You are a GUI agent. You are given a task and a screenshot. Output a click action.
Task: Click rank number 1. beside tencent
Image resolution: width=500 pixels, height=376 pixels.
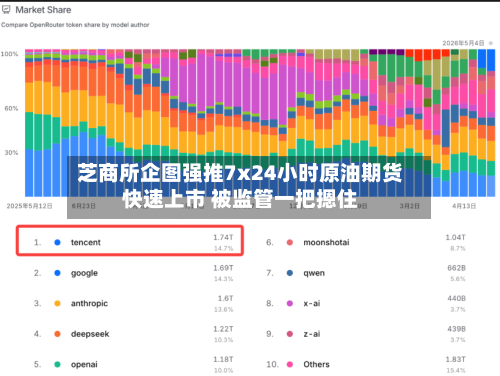[37, 242]
